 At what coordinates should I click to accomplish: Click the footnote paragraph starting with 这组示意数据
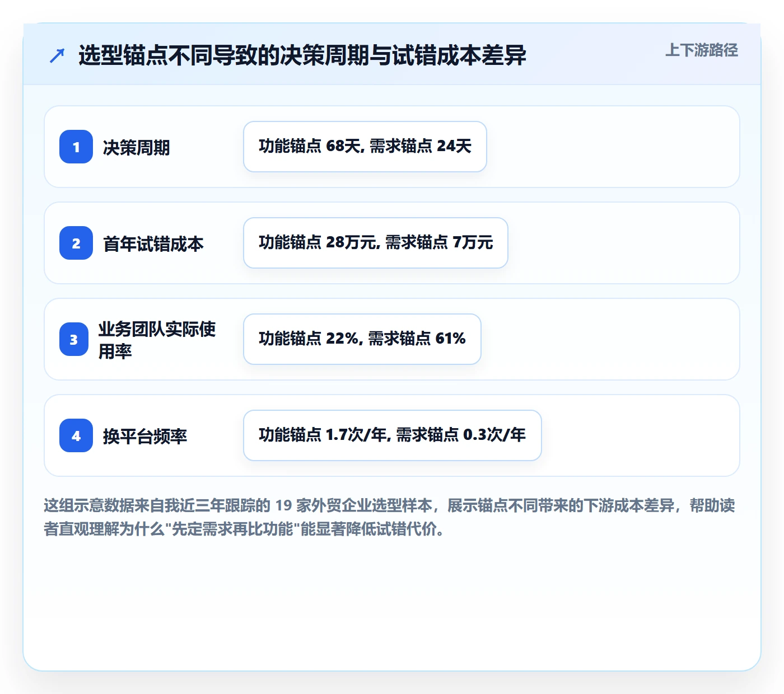[390, 517]
